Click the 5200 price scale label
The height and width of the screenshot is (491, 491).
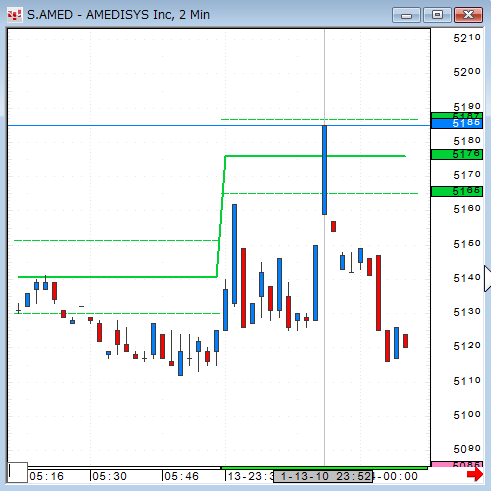point(467,72)
